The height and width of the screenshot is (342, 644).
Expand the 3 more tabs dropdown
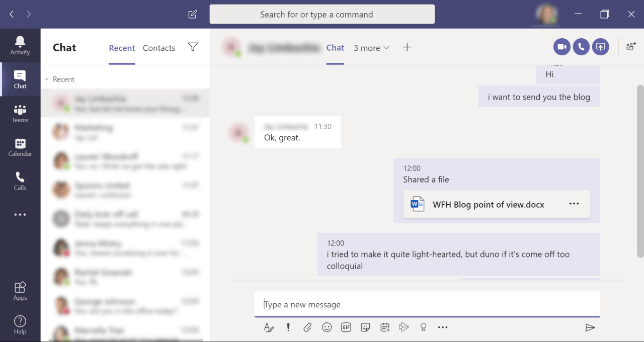click(371, 48)
